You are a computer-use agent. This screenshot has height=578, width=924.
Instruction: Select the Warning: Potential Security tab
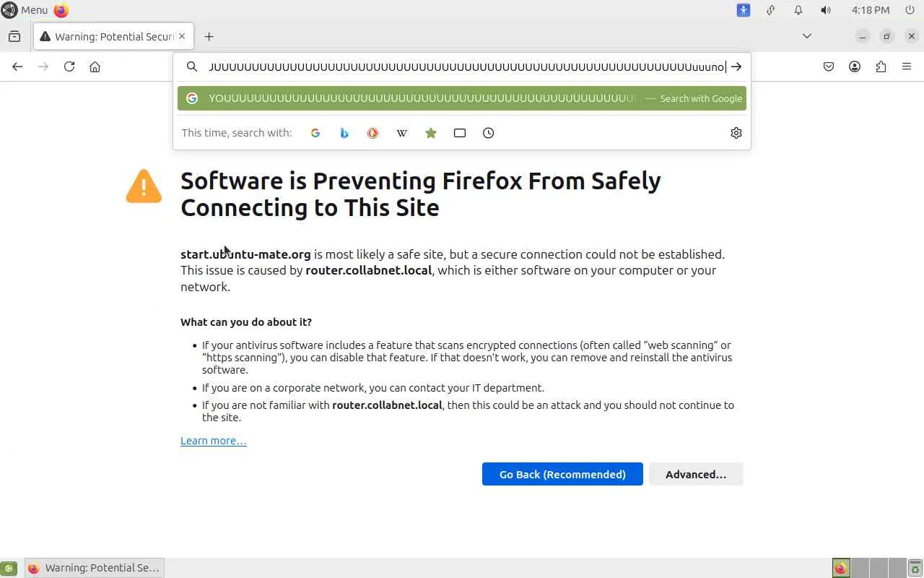point(108,36)
